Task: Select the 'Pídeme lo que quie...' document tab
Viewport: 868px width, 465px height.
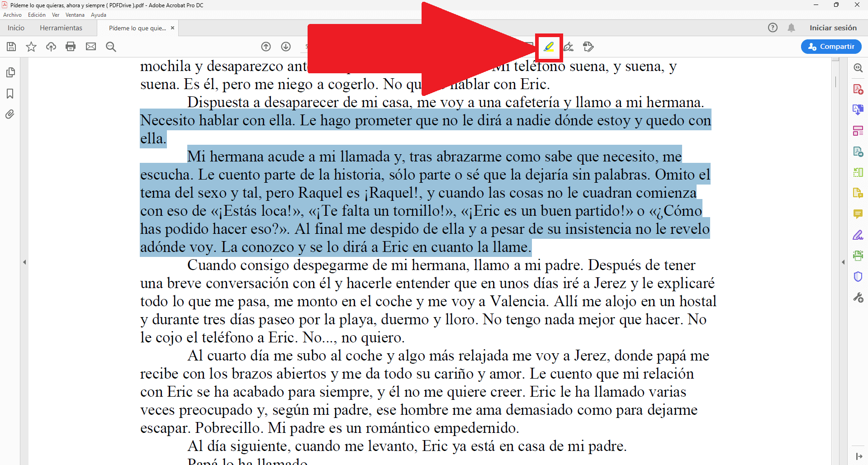Action: pos(137,28)
